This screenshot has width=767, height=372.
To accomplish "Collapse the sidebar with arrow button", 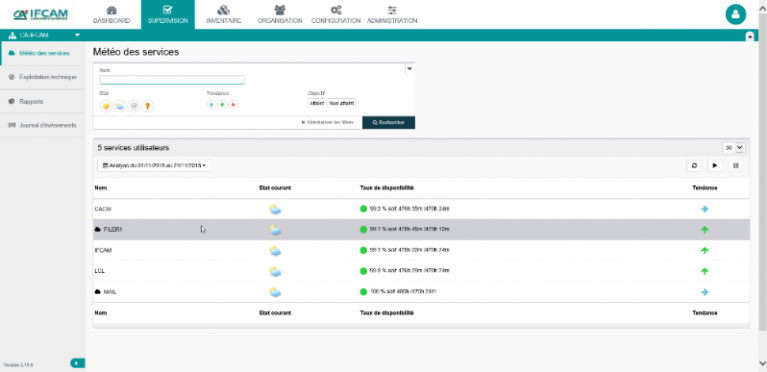I will click(x=77, y=363).
